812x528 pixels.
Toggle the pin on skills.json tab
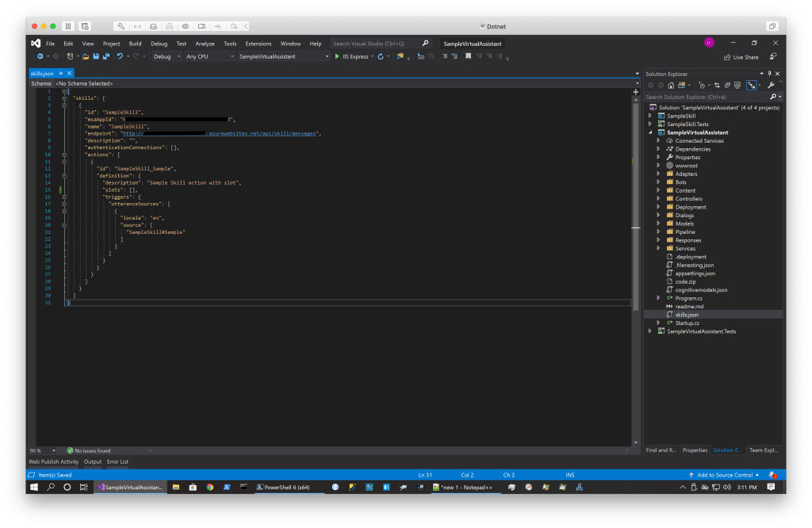pyautogui.click(x=61, y=74)
